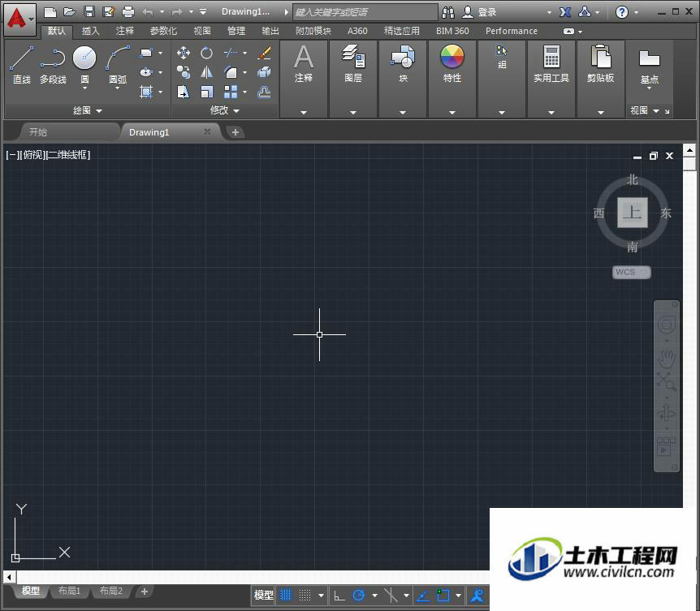Toggle polar tracking in status bar
The width and height of the screenshot is (700, 611).
(358, 595)
